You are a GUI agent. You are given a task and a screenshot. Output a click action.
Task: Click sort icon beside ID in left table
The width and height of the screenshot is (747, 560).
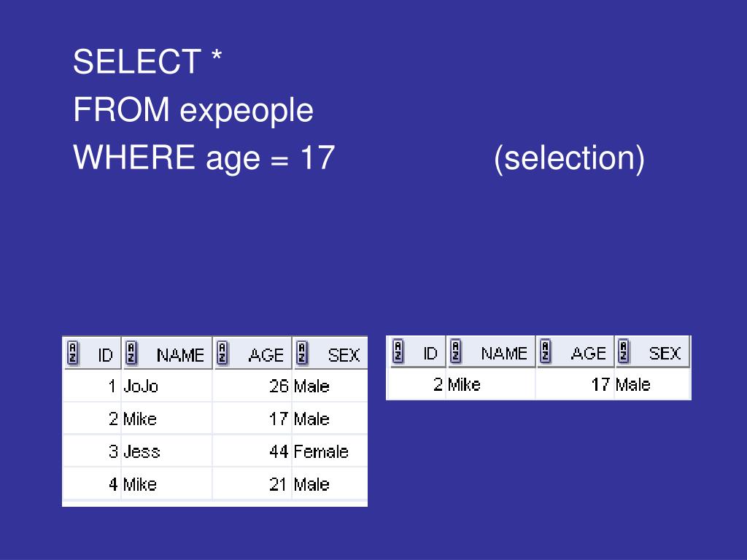pos(72,354)
